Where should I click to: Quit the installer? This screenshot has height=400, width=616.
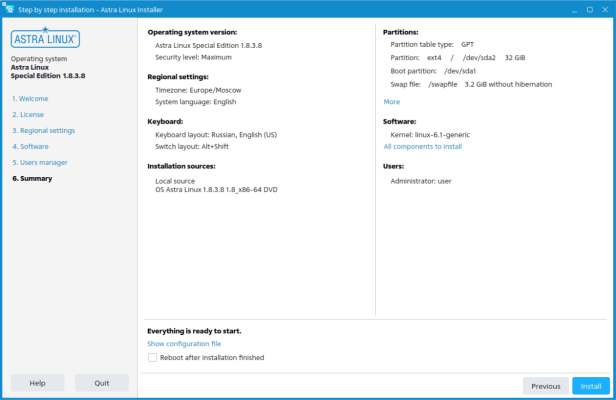[102, 383]
